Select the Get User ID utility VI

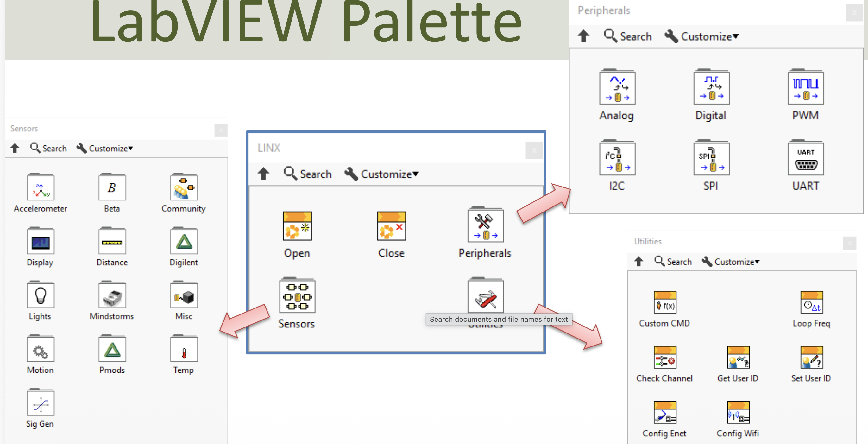coord(738,357)
